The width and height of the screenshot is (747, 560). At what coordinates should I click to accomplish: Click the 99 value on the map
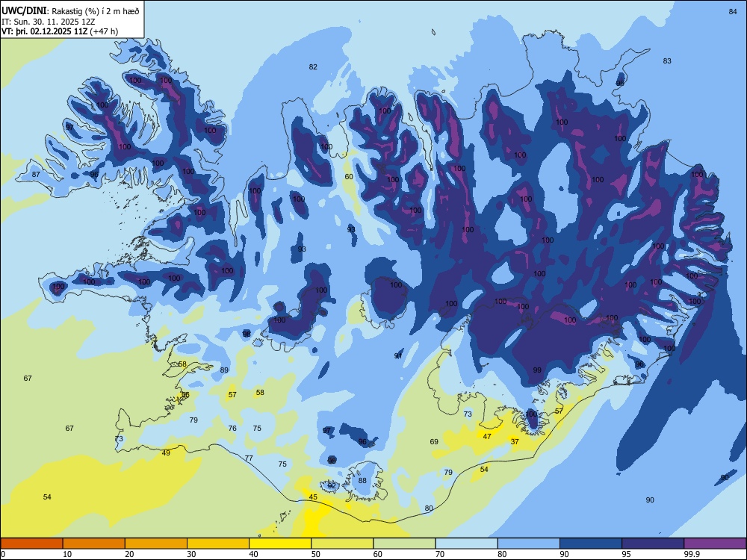point(537,370)
